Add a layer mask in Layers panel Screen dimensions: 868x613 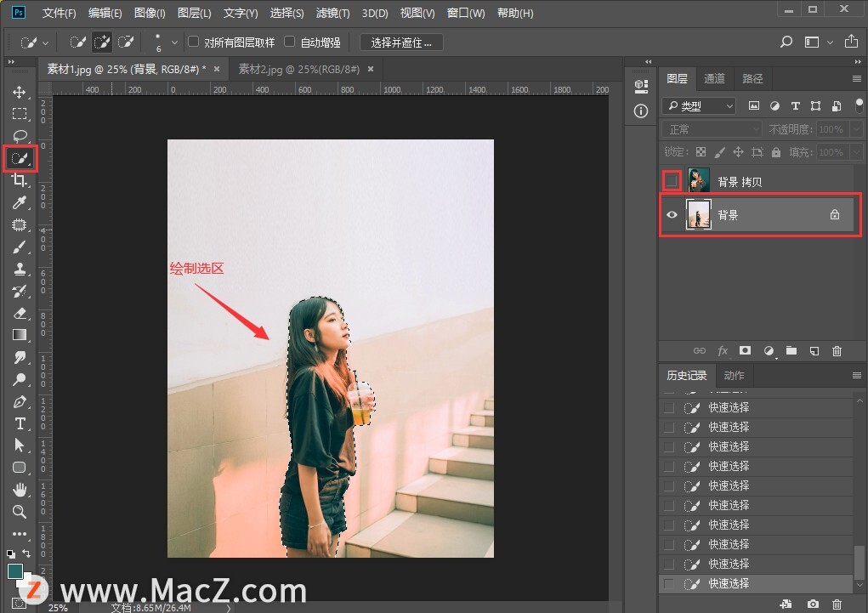point(745,350)
